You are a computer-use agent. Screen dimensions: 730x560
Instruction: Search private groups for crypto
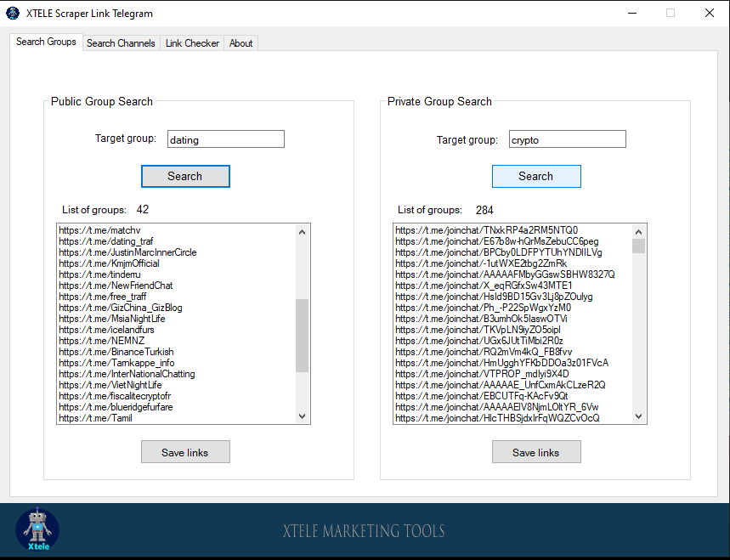pos(536,177)
